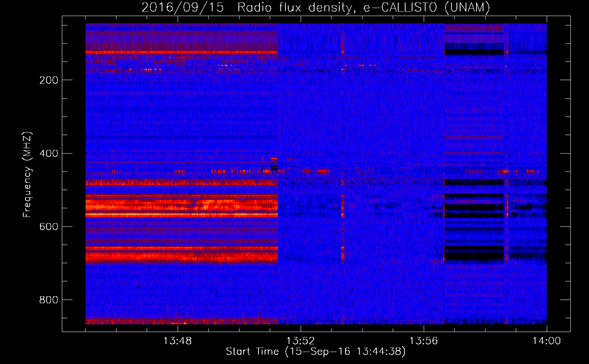Click the 13:48 time tick label
Viewport: 589px width, 364px height.
(x=177, y=341)
